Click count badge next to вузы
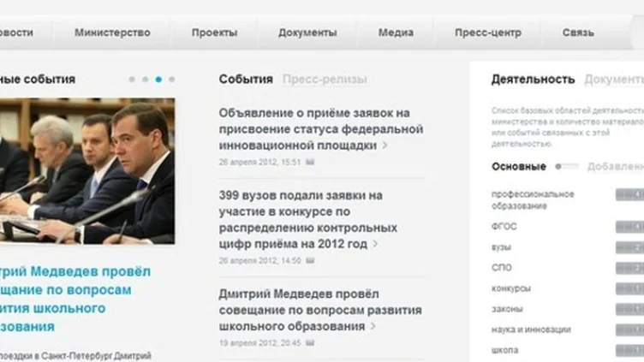The height and width of the screenshot is (362, 644). 629,247
